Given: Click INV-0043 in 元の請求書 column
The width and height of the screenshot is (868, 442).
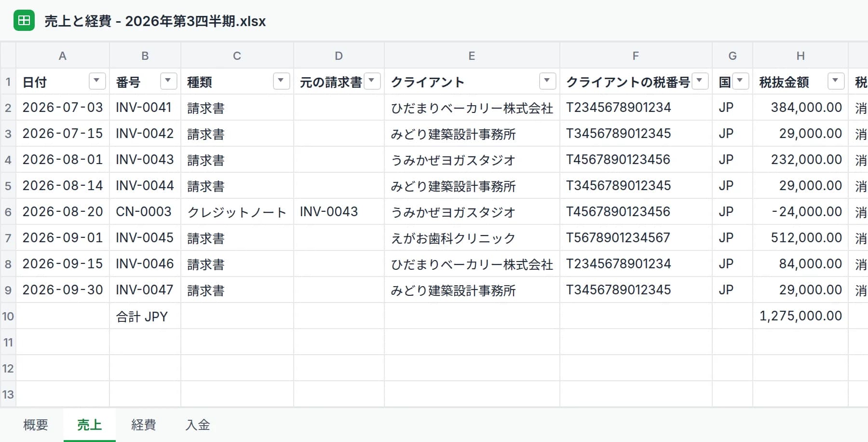Looking at the screenshot, I should point(339,211).
